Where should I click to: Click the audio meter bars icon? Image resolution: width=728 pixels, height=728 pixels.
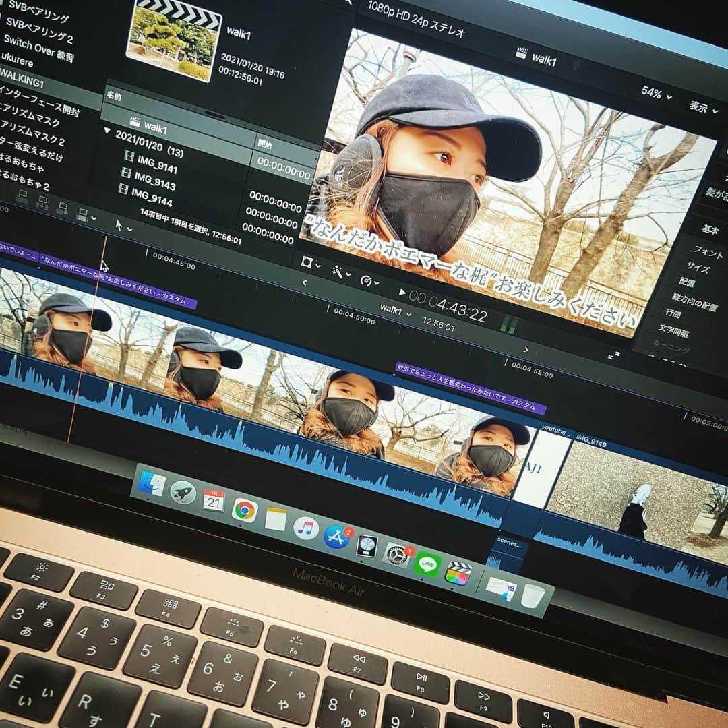click(509, 324)
